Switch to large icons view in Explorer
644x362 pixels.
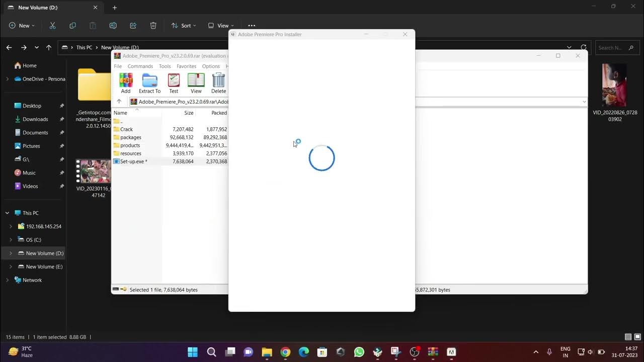[x=637, y=337]
